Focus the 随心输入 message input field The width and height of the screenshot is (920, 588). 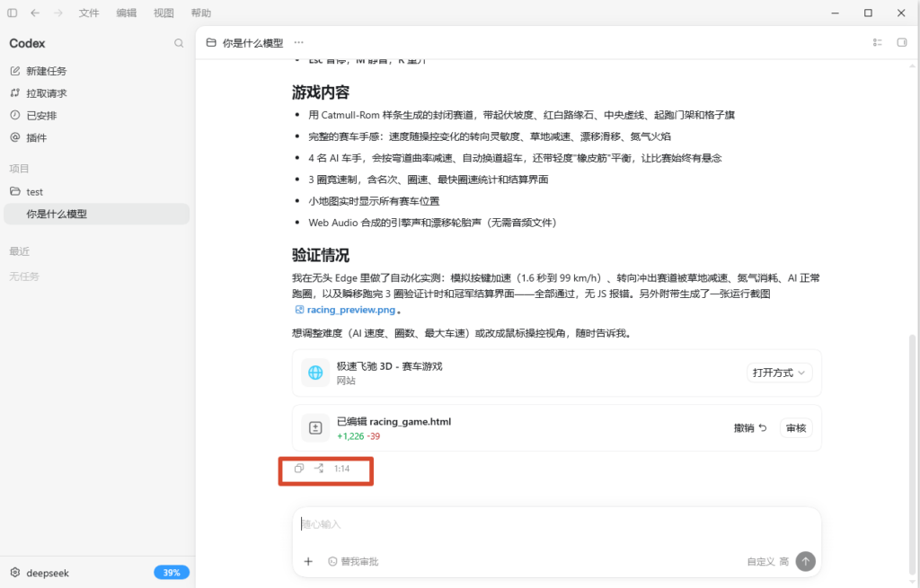(556, 524)
